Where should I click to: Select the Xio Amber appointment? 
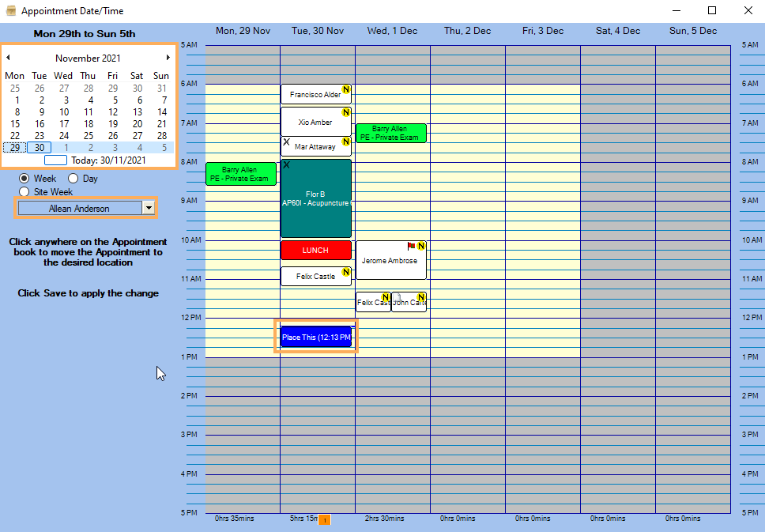click(315, 122)
